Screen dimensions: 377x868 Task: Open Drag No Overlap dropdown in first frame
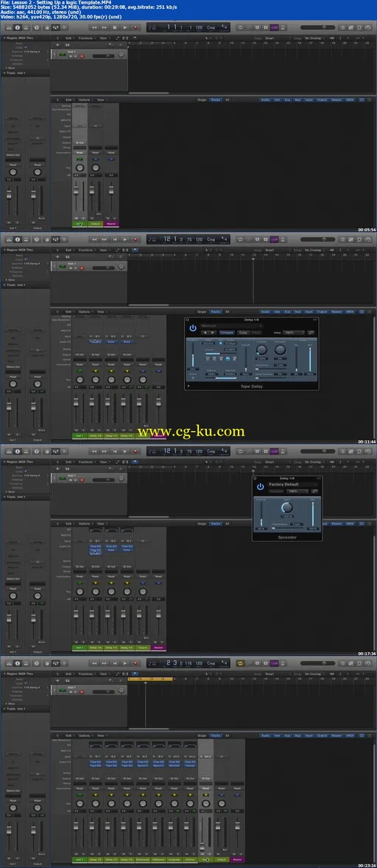[x=315, y=38]
